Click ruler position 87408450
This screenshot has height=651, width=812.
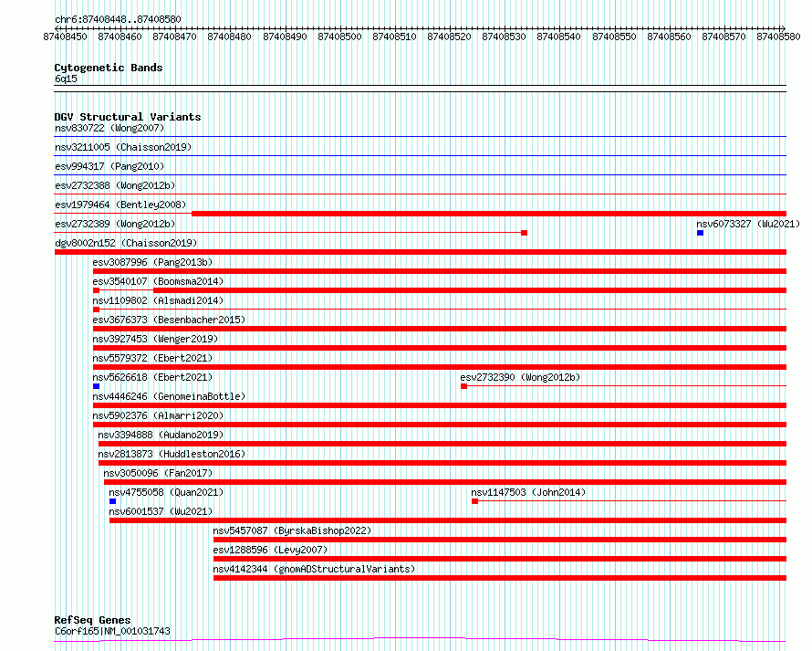(66, 37)
